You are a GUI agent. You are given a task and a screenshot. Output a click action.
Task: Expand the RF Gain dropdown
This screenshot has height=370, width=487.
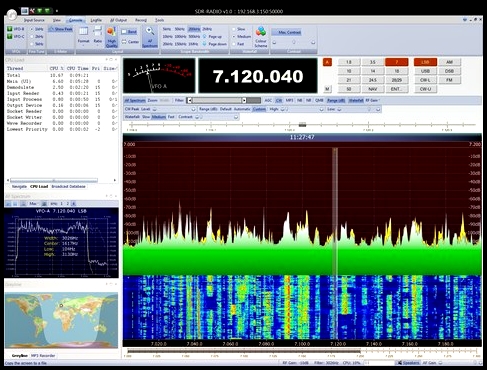[x=373, y=100]
